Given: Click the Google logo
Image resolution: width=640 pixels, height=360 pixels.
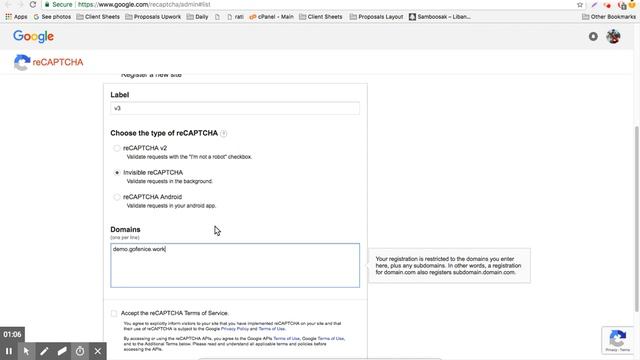Looking at the screenshot, I should tap(33, 36).
